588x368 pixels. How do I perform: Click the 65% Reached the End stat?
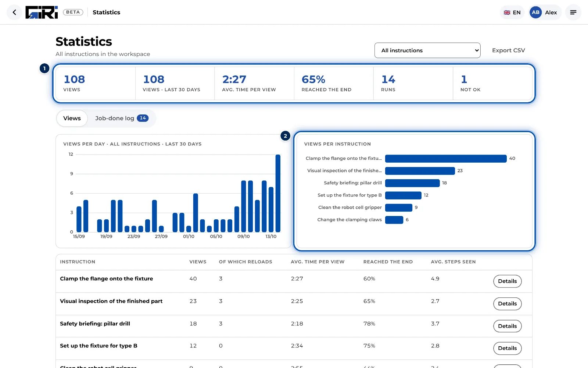coord(334,83)
